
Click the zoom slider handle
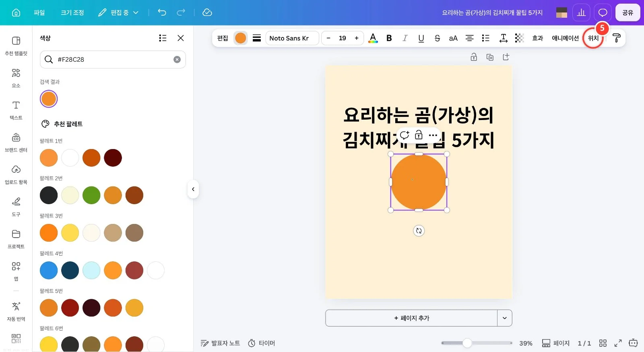(x=467, y=343)
